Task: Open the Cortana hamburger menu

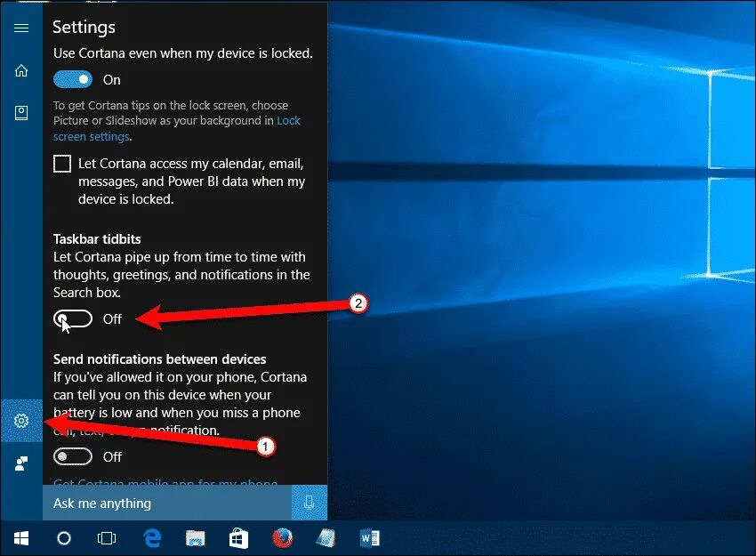Action: 21,28
